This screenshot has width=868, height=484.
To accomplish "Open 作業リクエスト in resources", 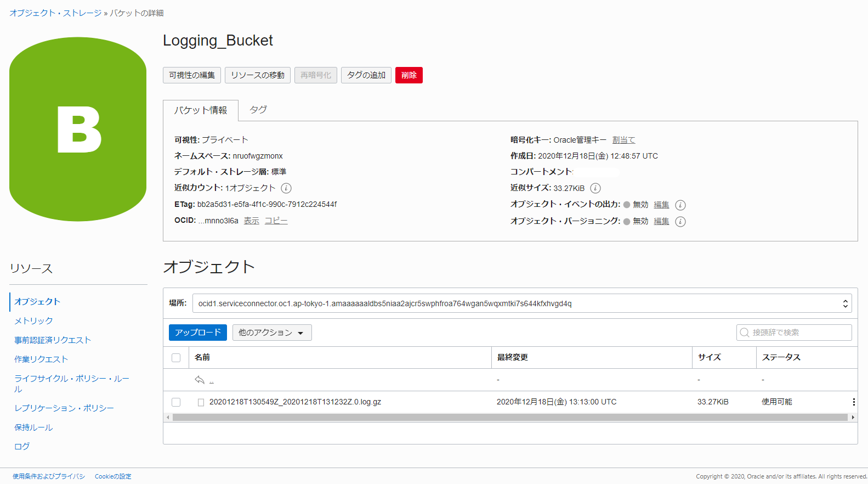I will 41,359.
